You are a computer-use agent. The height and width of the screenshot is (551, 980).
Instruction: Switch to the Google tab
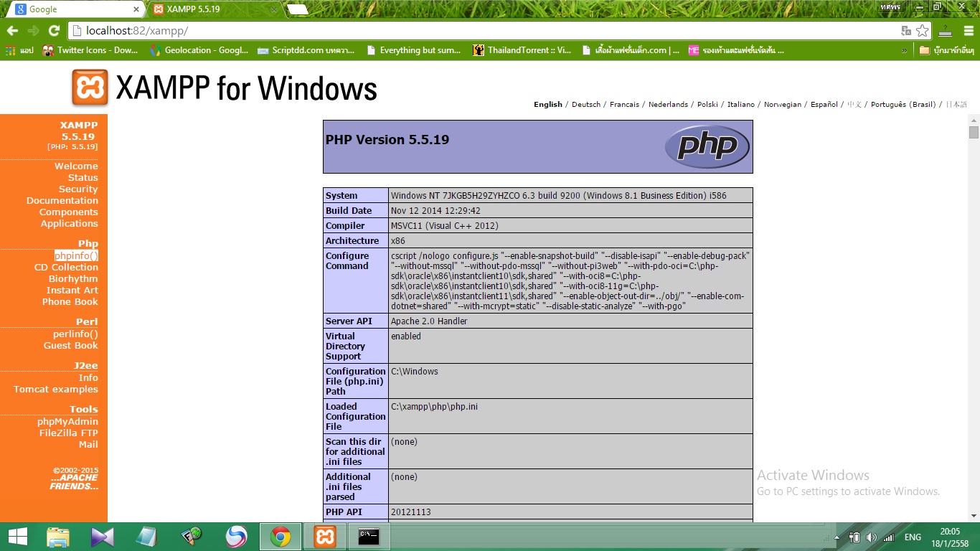75,9
